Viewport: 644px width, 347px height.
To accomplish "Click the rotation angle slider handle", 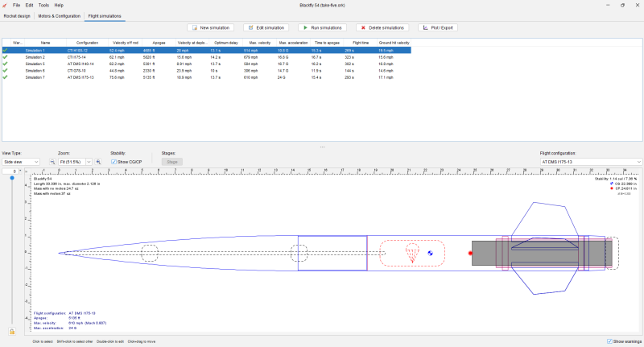I will pos(12,178).
